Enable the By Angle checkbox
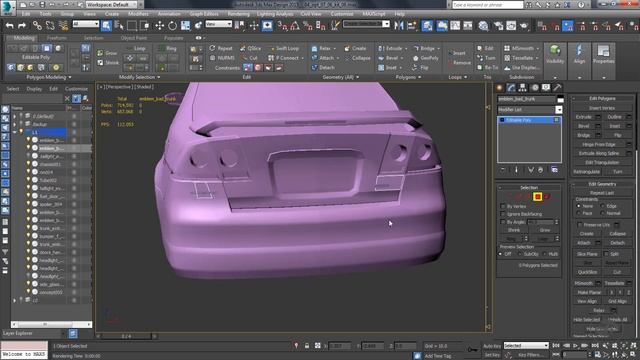Viewport: 640px width, 360px height. pos(503,222)
